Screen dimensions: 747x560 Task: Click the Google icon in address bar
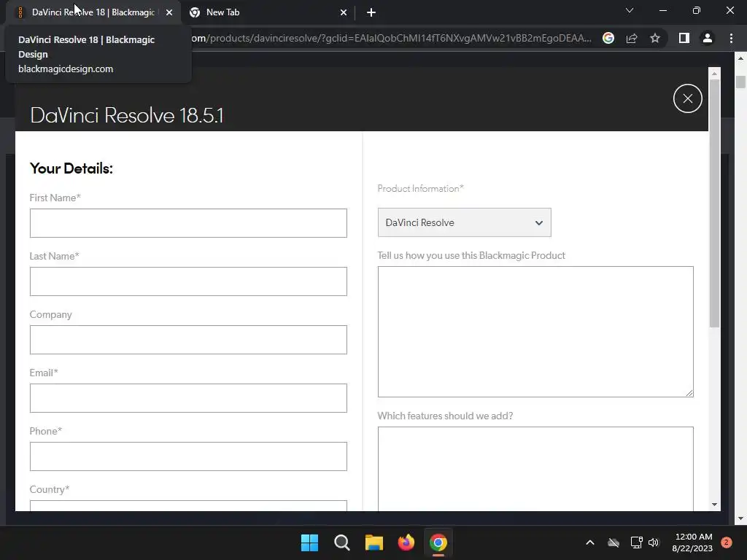coord(608,38)
